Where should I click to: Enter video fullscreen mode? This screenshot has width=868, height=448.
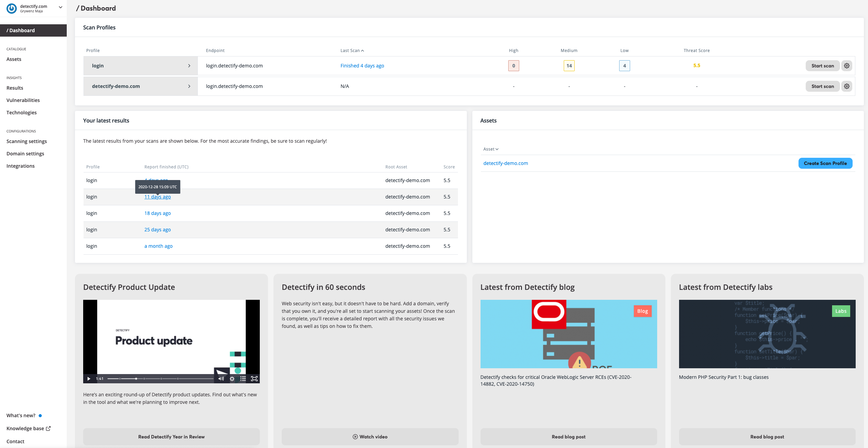click(254, 379)
